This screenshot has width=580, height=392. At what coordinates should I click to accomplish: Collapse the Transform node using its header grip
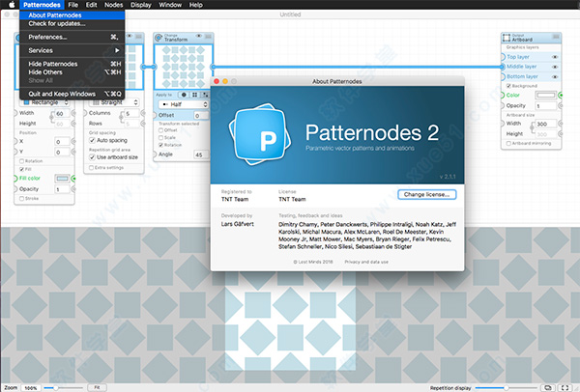pos(209,37)
